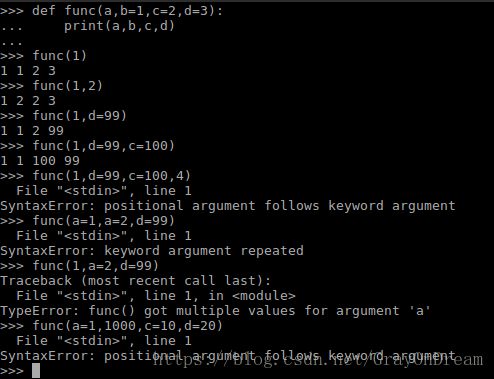Click the blog.csdn.net watermark URL
This screenshot has height=379, width=494.
(x=318, y=360)
